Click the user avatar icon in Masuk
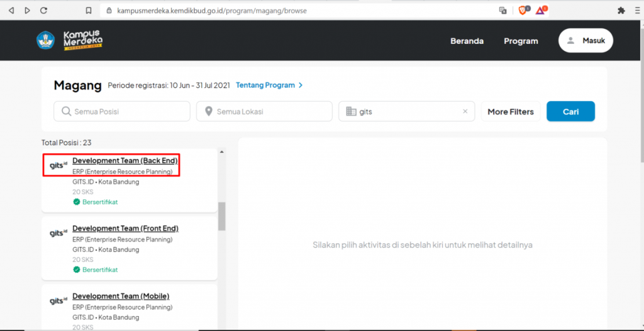The height and width of the screenshot is (331, 644). [x=570, y=41]
